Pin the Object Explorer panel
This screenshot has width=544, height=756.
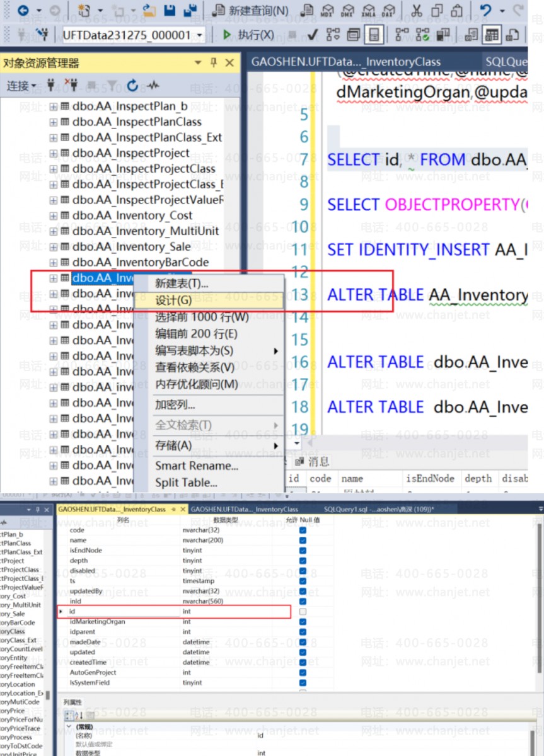pyautogui.click(x=214, y=63)
